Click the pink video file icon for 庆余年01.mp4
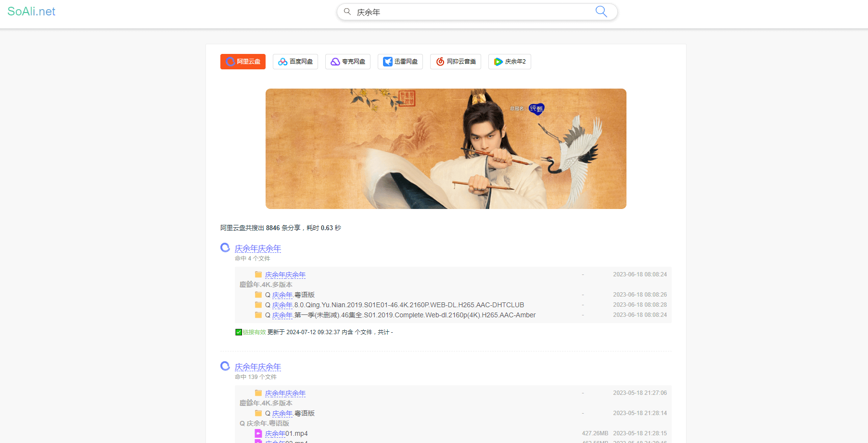This screenshot has width=868, height=443. coord(258,433)
